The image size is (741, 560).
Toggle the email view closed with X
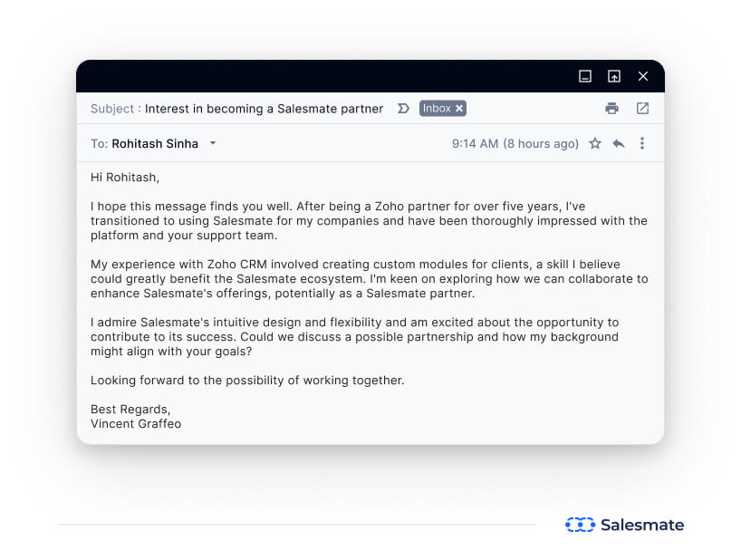click(643, 77)
